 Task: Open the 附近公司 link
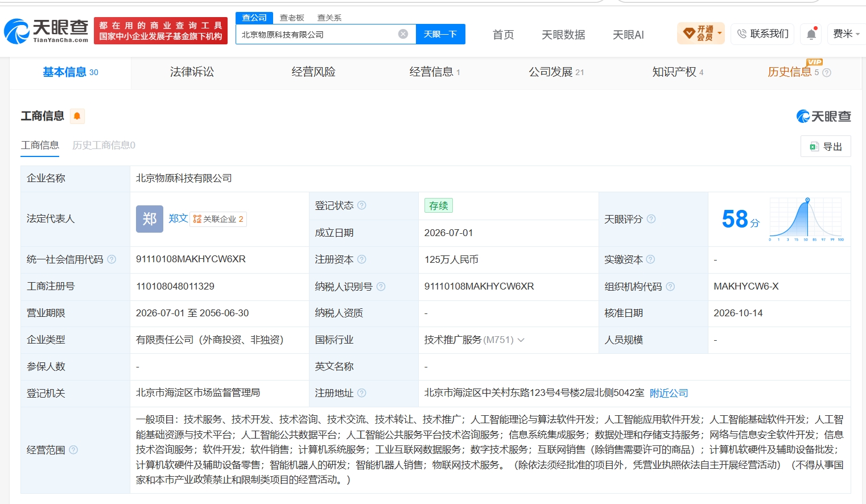[669, 393]
